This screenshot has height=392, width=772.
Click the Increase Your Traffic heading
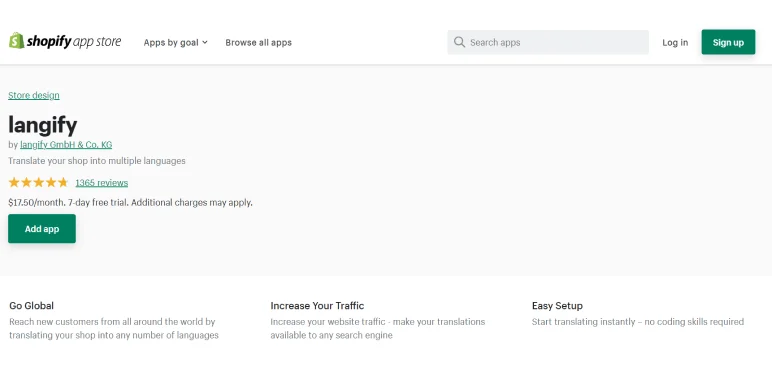(x=317, y=306)
